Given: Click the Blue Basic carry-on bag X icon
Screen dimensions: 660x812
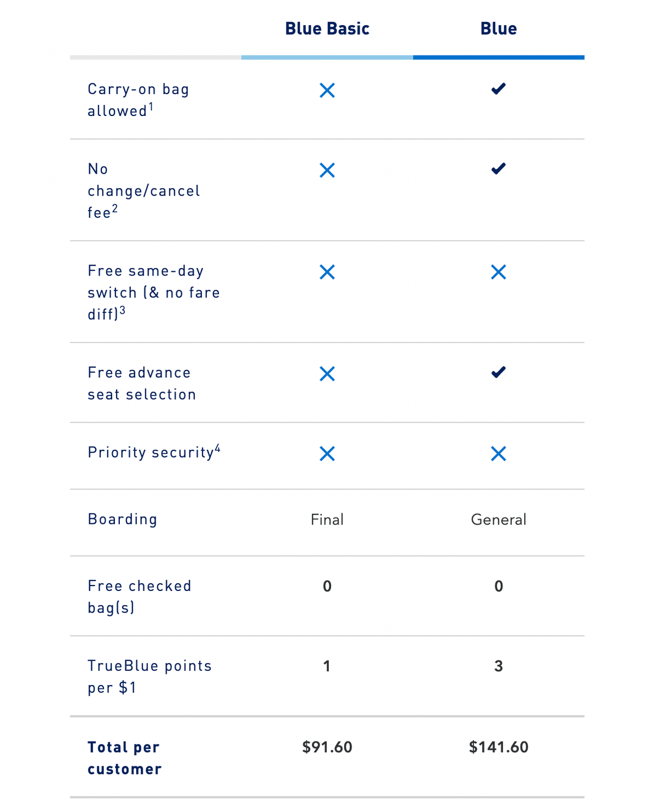Looking at the screenshot, I should click(x=327, y=91).
